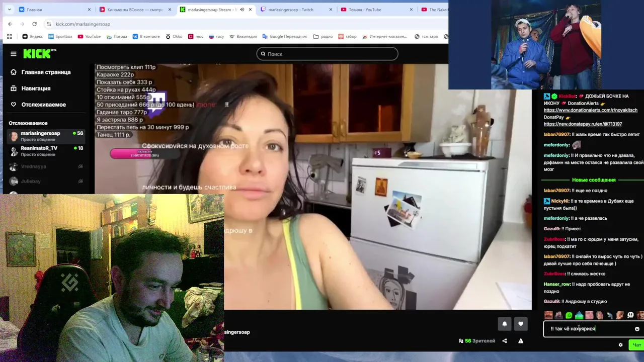The height and width of the screenshot is (362, 644).
Task: Click username Hanser_row in chat
Action: pos(557,284)
